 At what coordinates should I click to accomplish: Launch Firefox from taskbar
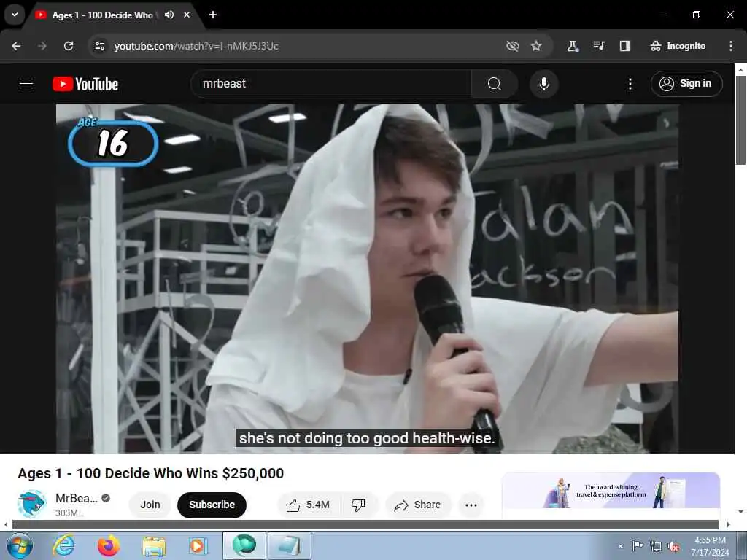click(x=109, y=545)
